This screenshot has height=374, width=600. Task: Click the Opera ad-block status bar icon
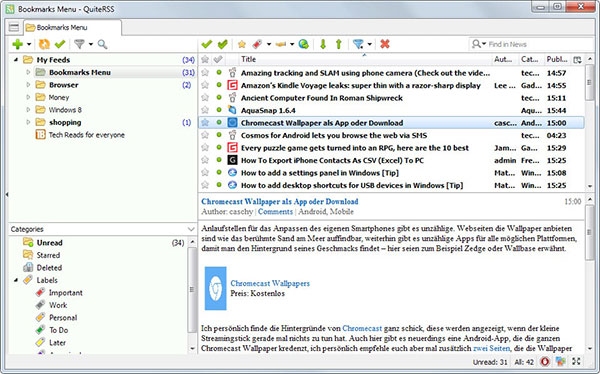pos(545,361)
